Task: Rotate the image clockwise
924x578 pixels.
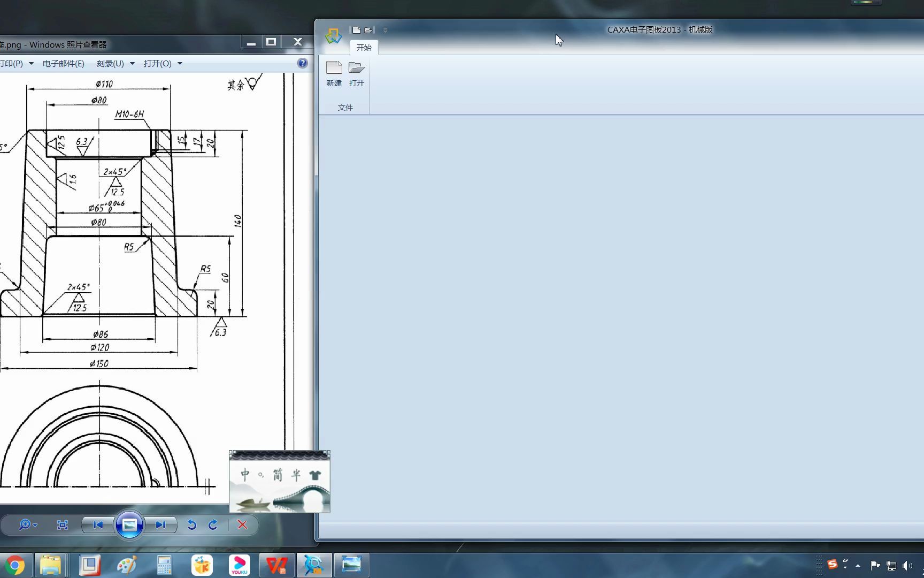Action: coord(213,525)
